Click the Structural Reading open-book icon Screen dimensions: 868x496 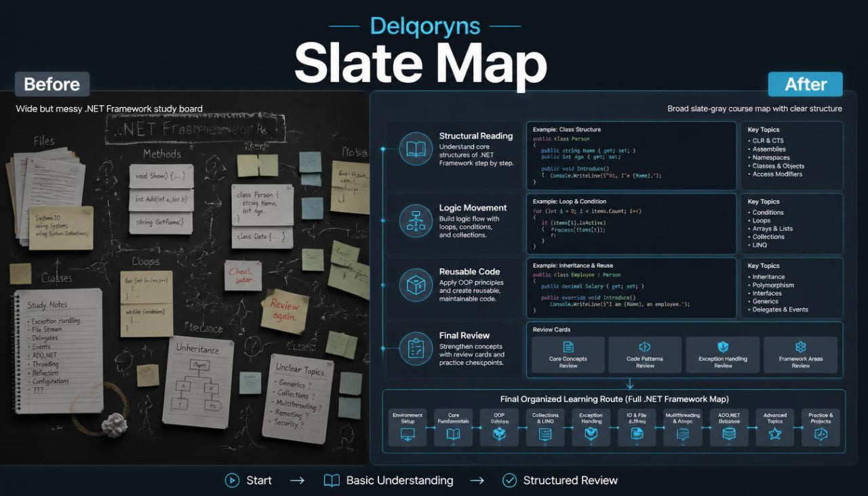pyautogui.click(x=415, y=149)
